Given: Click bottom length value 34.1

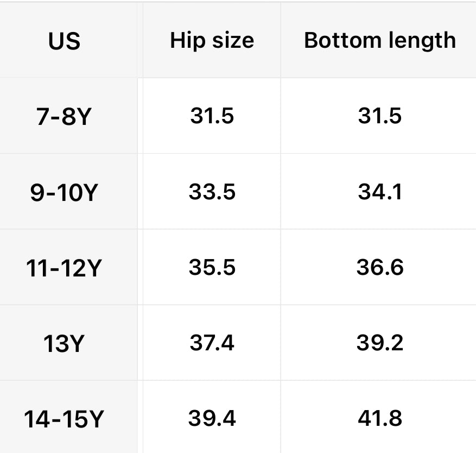Looking at the screenshot, I should click(x=380, y=192).
